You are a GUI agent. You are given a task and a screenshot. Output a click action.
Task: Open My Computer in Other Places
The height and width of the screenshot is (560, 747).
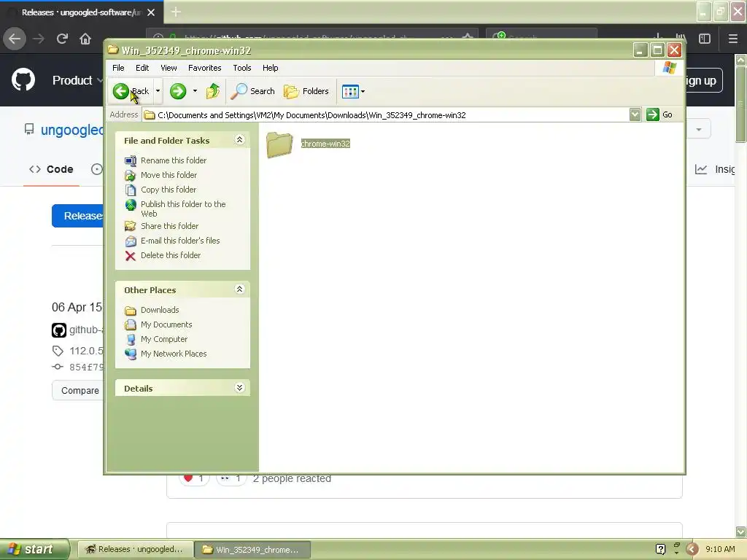click(x=164, y=339)
